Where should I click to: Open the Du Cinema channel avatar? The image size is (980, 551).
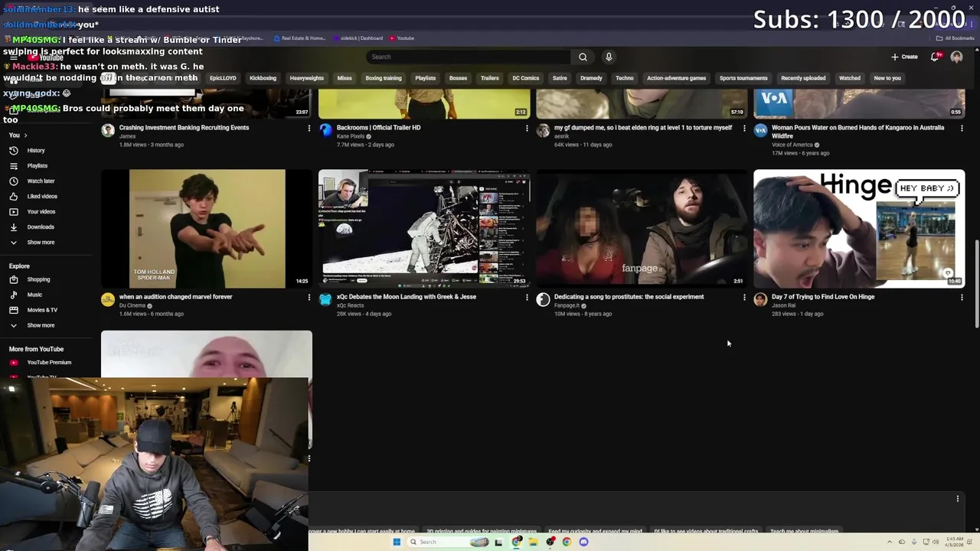tap(108, 300)
